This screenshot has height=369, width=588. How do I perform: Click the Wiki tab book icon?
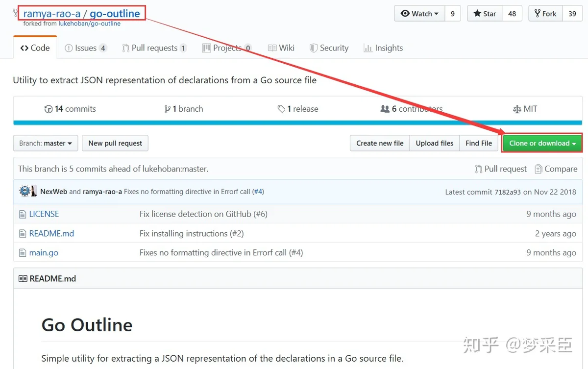[x=272, y=48]
